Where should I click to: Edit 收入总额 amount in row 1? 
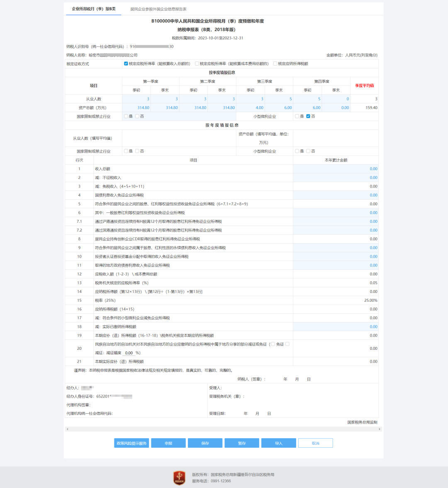pos(336,168)
